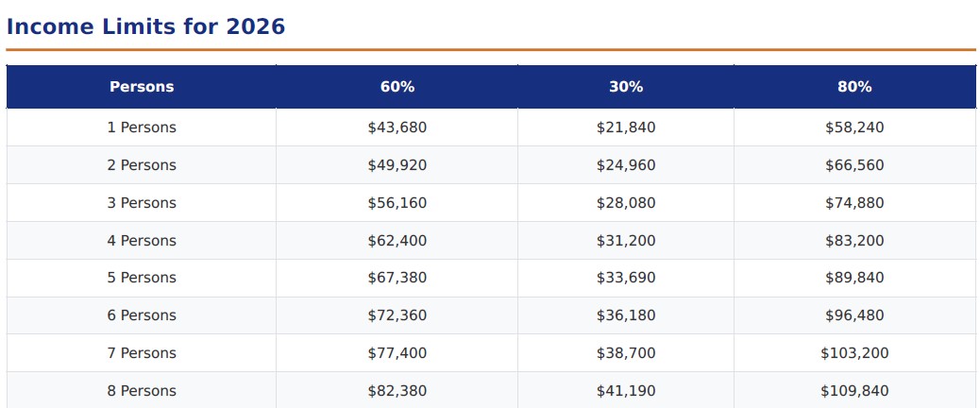This screenshot has width=980, height=408.
Task: Select the 5 Persons row label
Action: pos(142,278)
